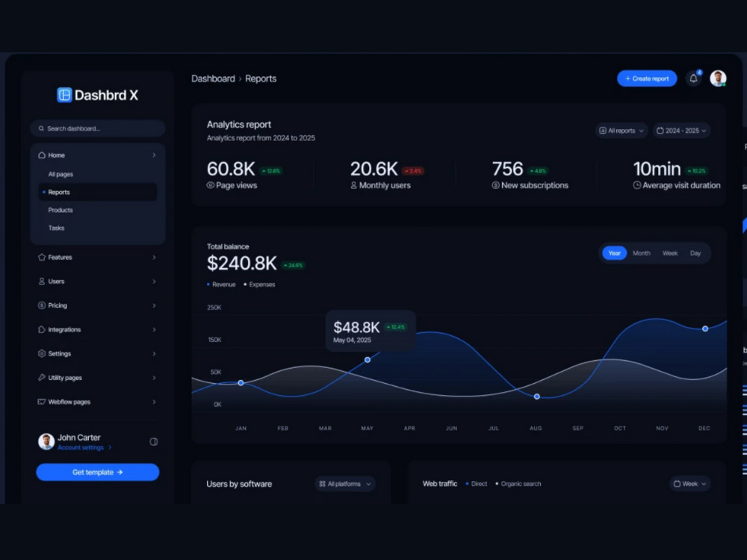Select the Week time range toggle
This screenshot has height=560, width=747.
click(x=670, y=253)
